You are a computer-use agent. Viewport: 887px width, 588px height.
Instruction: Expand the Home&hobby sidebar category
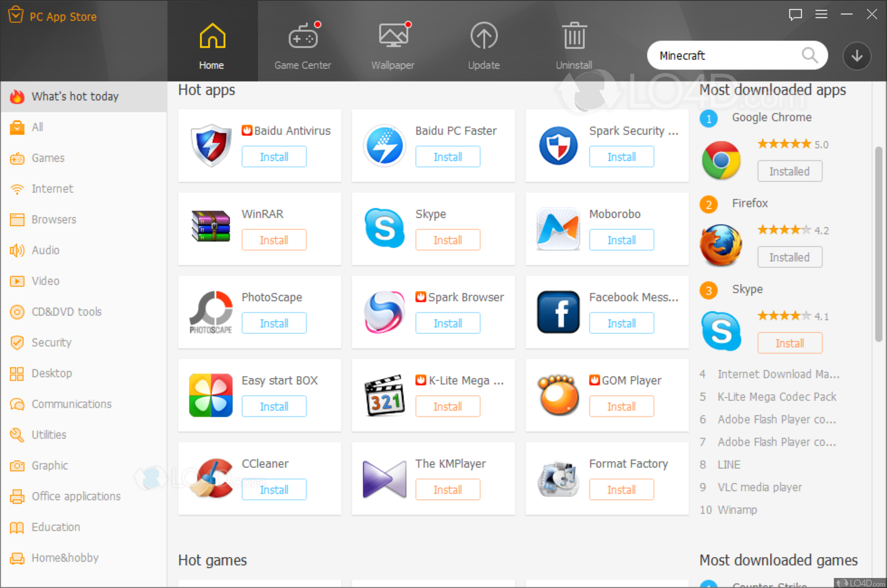tap(66, 558)
